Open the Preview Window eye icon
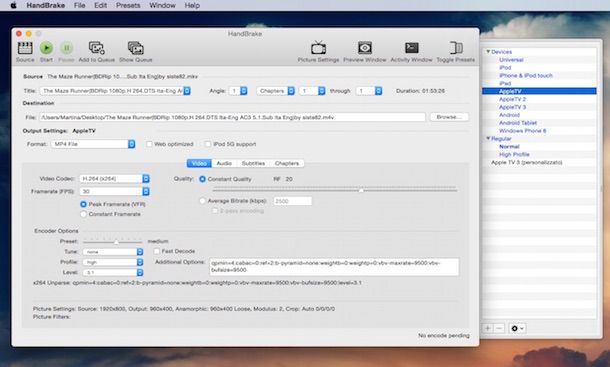 [365, 48]
